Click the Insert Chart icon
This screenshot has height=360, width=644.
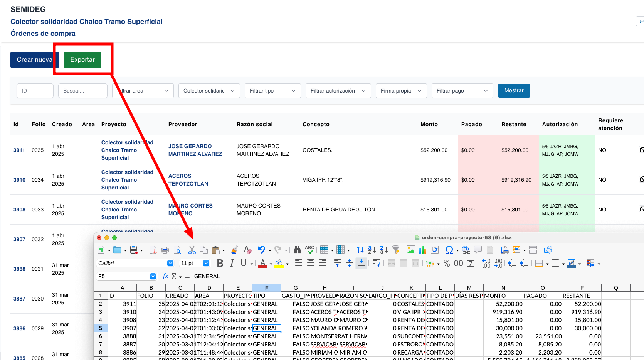[x=422, y=250]
